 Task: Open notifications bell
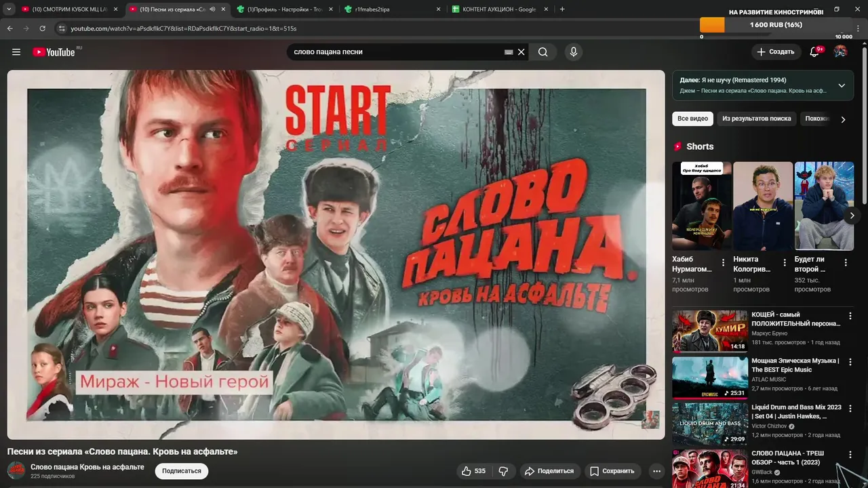tap(815, 52)
